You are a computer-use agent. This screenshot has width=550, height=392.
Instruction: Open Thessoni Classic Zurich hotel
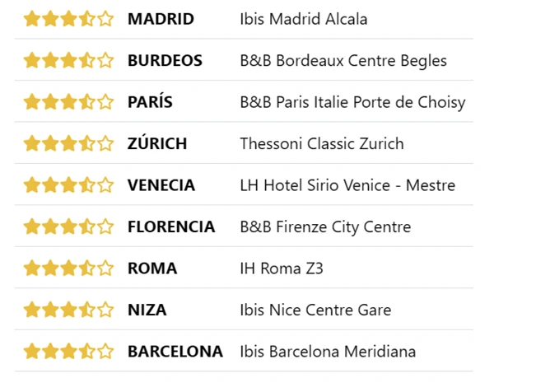click(x=321, y=143)
